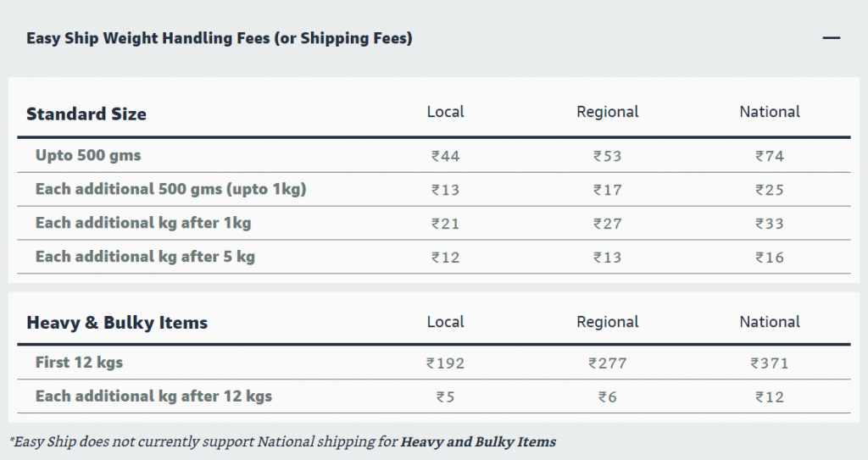Click the Easy Ship Weight Handling Fees heading

[220, 38]
